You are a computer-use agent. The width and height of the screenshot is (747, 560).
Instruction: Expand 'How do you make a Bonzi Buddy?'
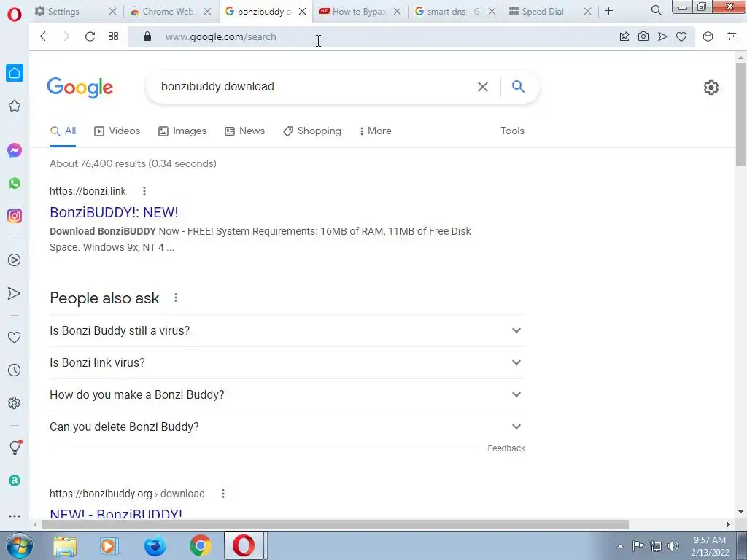click(x=287, y=394)
